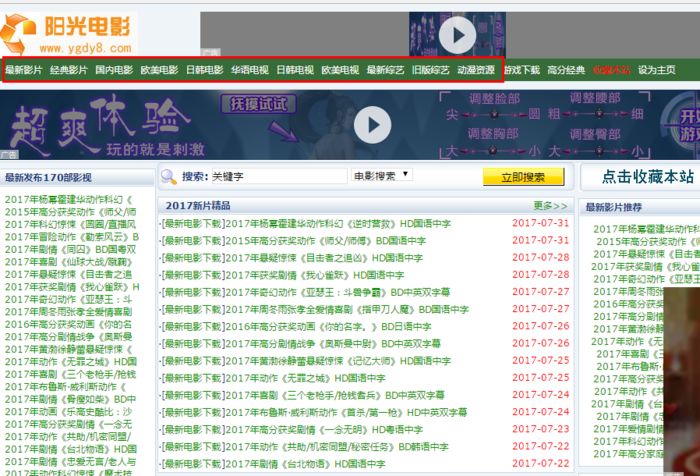Open 经典影片 nav menu item
Screen dimensions: 700x476
point(69,70)
